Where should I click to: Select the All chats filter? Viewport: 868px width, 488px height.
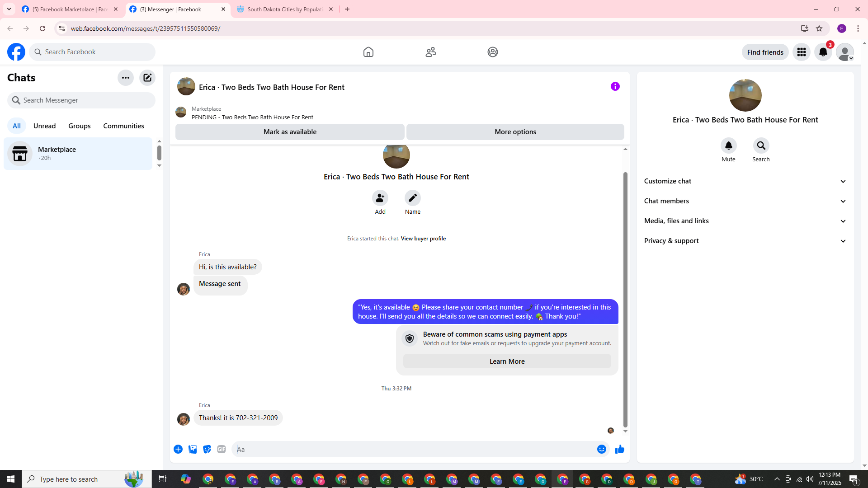[x=17, y=126]
